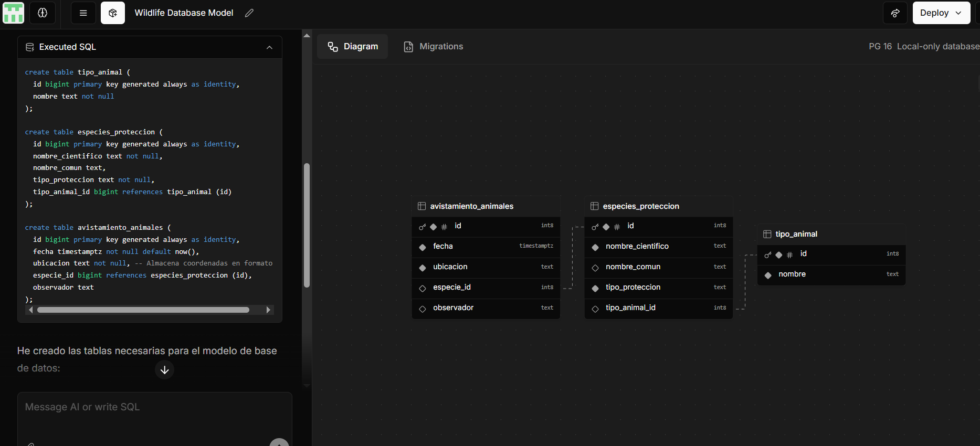The image size is (980, 446).
Task: Rename database using the pencil icon
Action: coord(249,13)
